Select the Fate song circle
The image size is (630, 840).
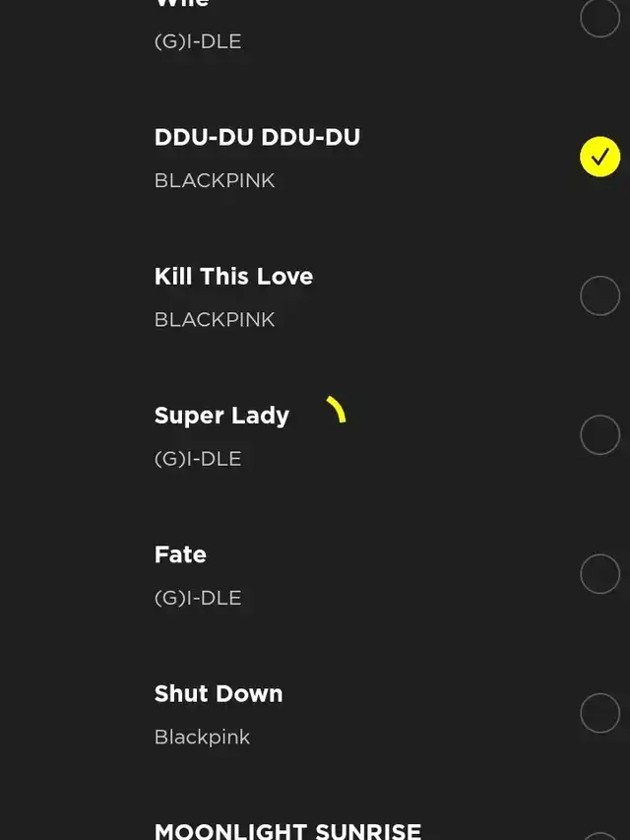click(599, 574)
